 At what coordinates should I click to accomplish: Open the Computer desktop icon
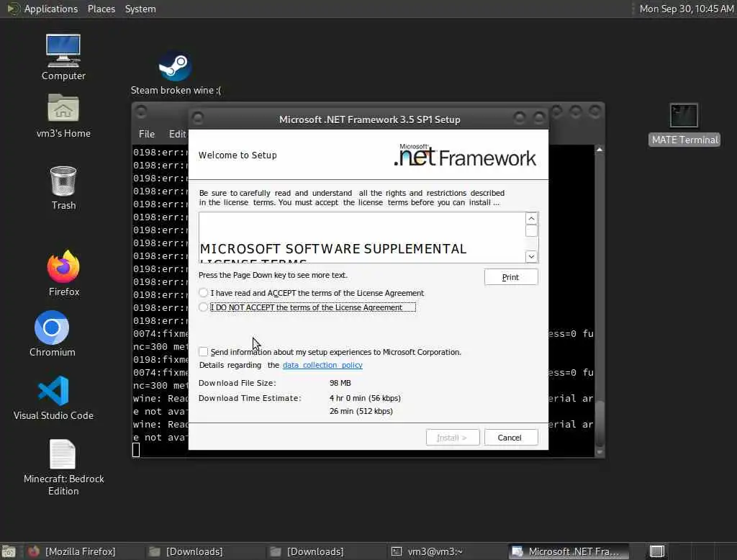tap(63, 57)
